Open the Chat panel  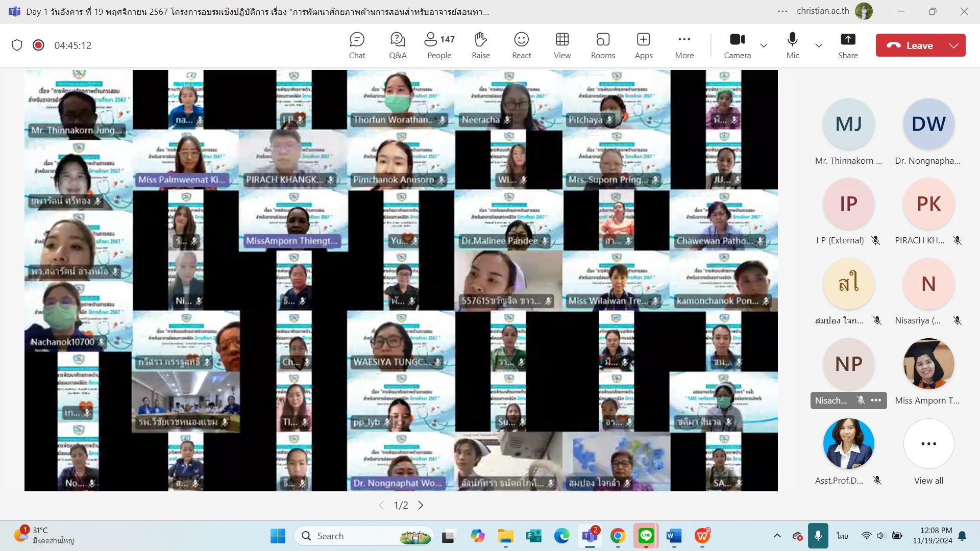click(x=357, y=45)
